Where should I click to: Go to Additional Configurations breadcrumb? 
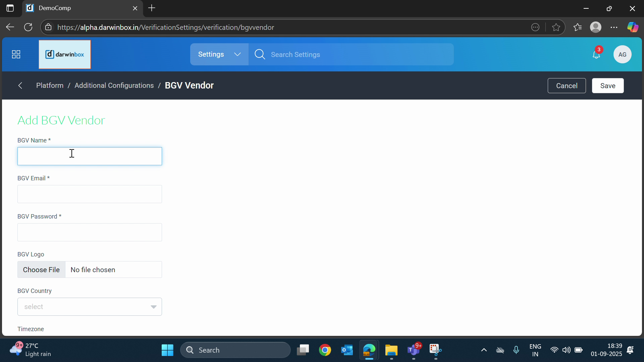click(114, 85)
